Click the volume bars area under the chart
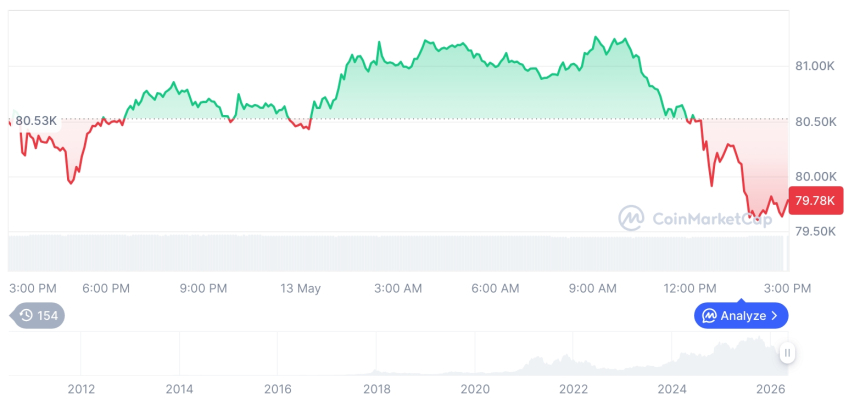 pyautogui.click(x=398, y=253)
